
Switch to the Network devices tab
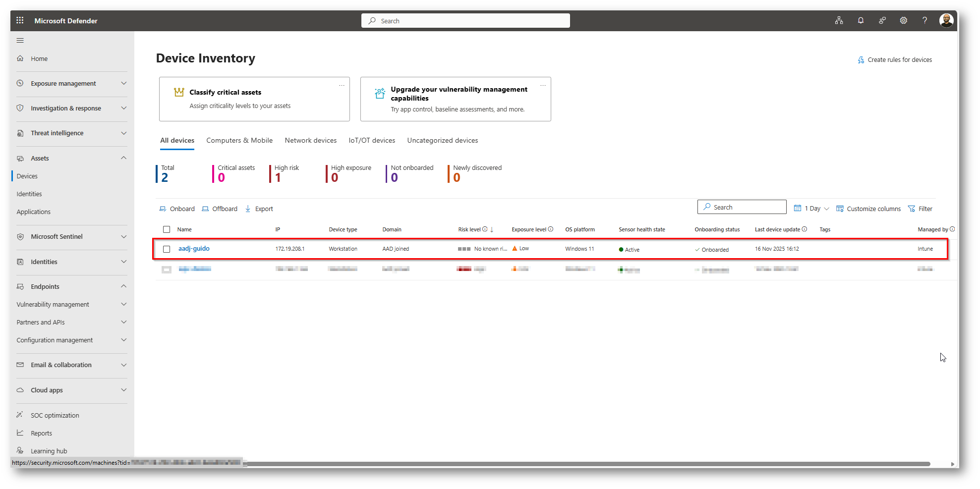click(311, 141)
